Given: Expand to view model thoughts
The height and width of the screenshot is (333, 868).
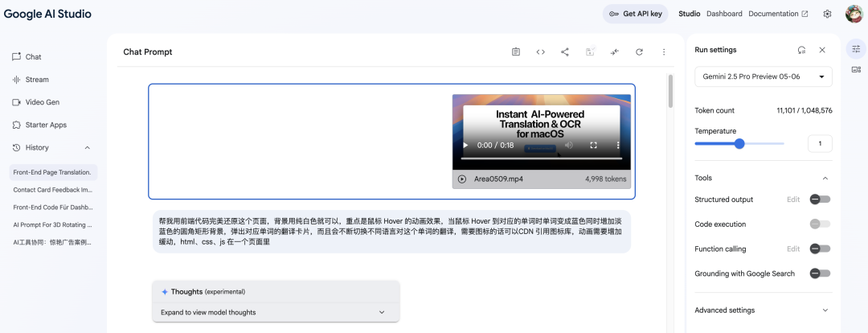Looking at the screenshot, I should click(x=276, y=313).
